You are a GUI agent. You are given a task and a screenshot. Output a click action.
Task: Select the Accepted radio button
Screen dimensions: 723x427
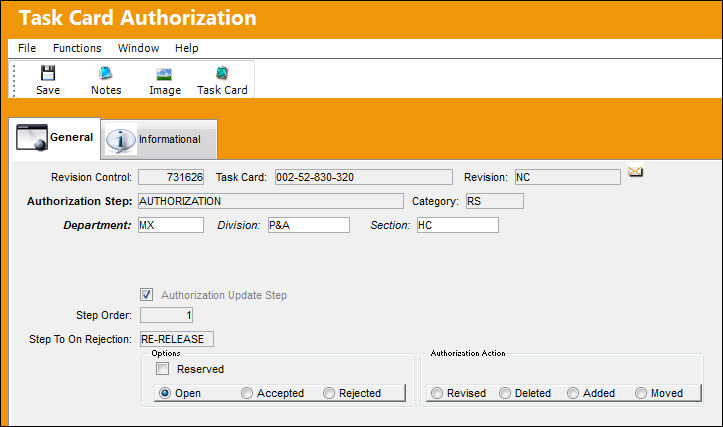[247, 393]
